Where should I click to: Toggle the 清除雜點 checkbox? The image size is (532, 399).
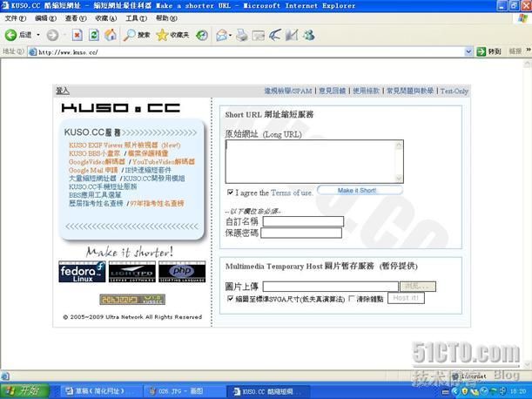(x=352, y=299)
